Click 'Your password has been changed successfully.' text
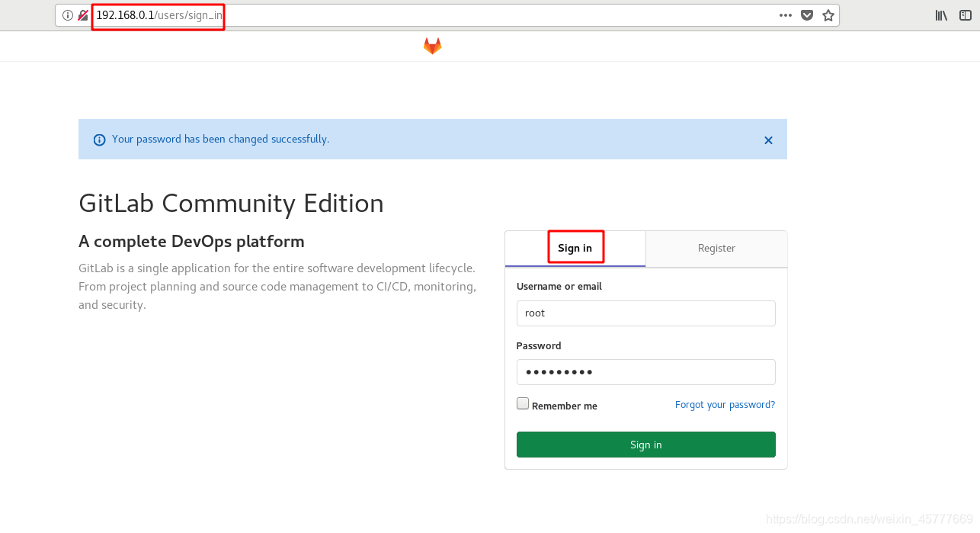Viewport: 980px width, 533px height. [x=220, y=140]
